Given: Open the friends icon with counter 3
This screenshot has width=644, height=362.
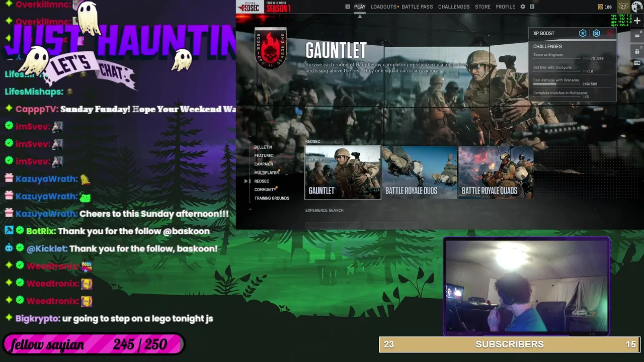Looking at the screenshot, I should (x=637, y=51).
